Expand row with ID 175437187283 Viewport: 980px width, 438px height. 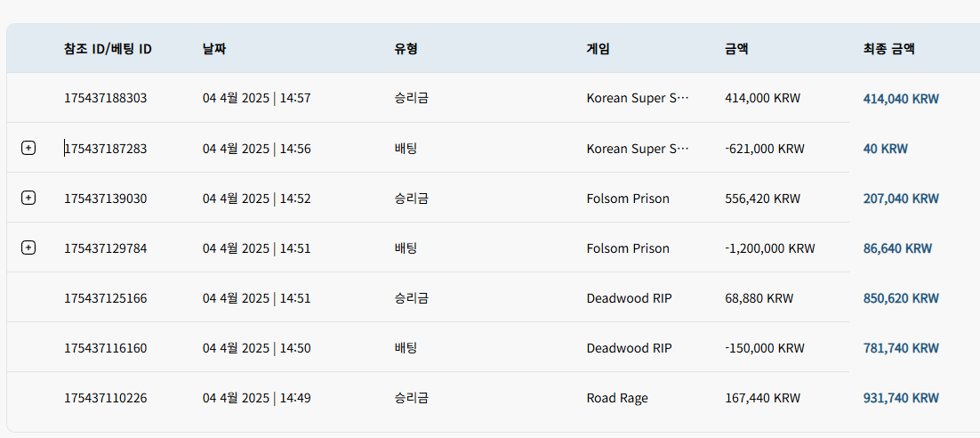28,149
